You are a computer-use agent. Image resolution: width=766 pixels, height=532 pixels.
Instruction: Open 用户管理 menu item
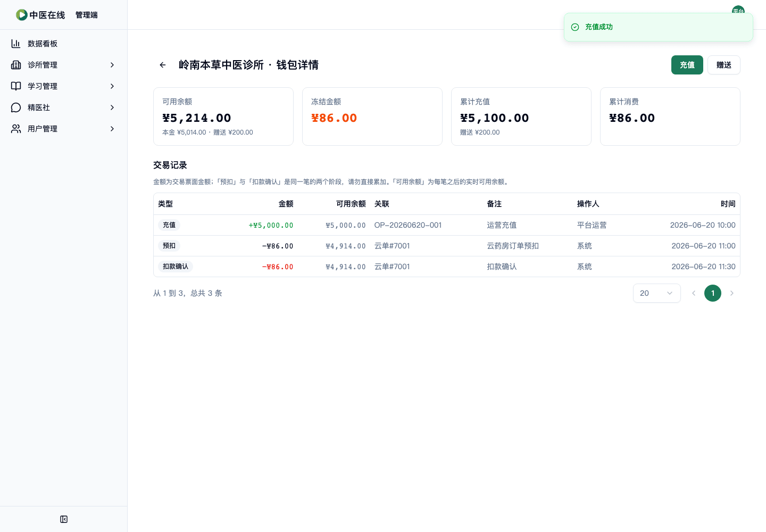[64, 129]
